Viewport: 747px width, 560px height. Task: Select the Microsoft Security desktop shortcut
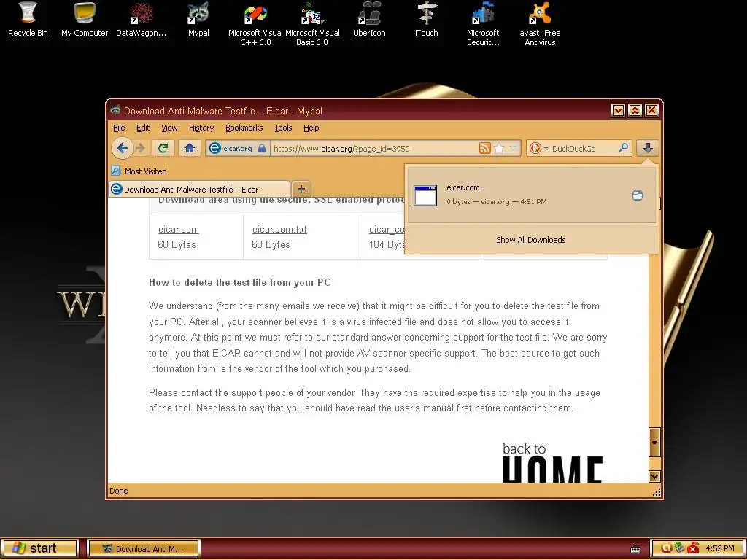coord(483,24)
